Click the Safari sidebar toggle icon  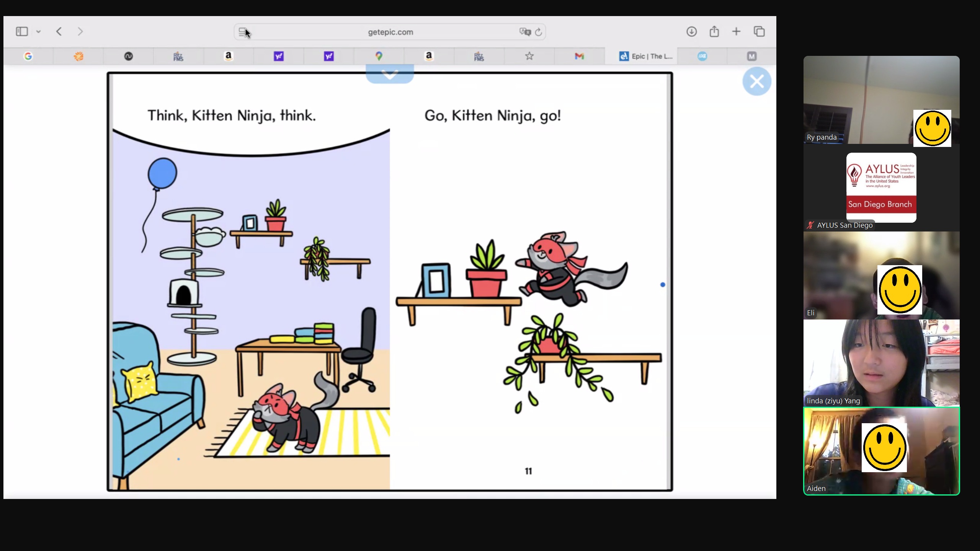22,31
